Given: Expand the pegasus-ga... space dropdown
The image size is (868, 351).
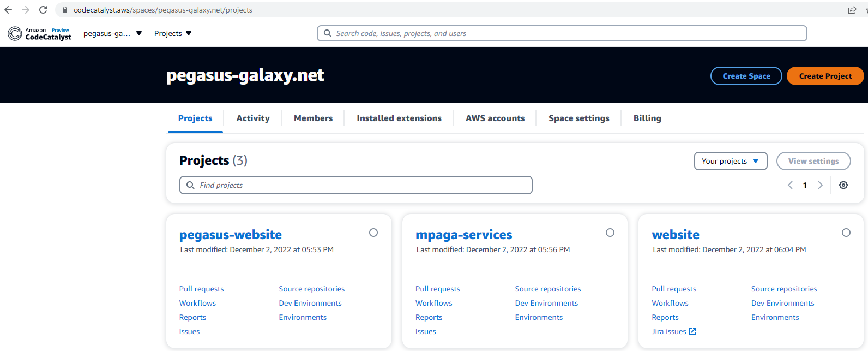Looking at the screenshot, I should tap(112, 33).
